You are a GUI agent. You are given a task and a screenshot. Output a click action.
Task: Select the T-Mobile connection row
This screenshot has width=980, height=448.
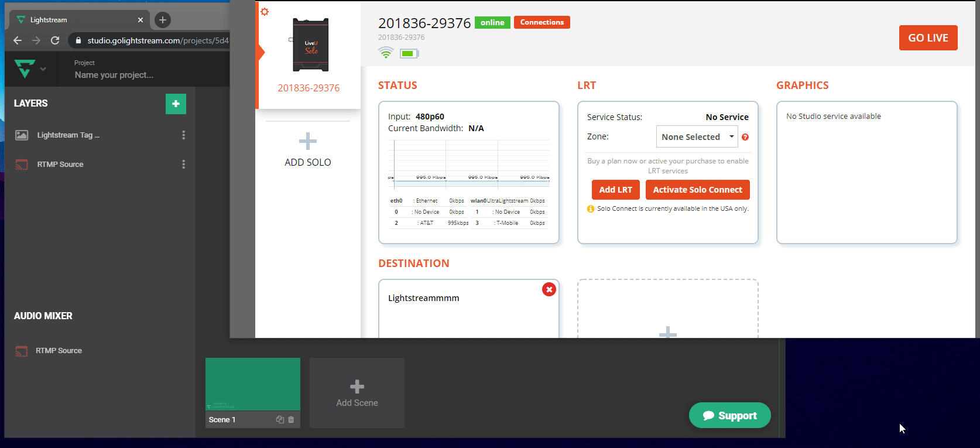[509, 223]
